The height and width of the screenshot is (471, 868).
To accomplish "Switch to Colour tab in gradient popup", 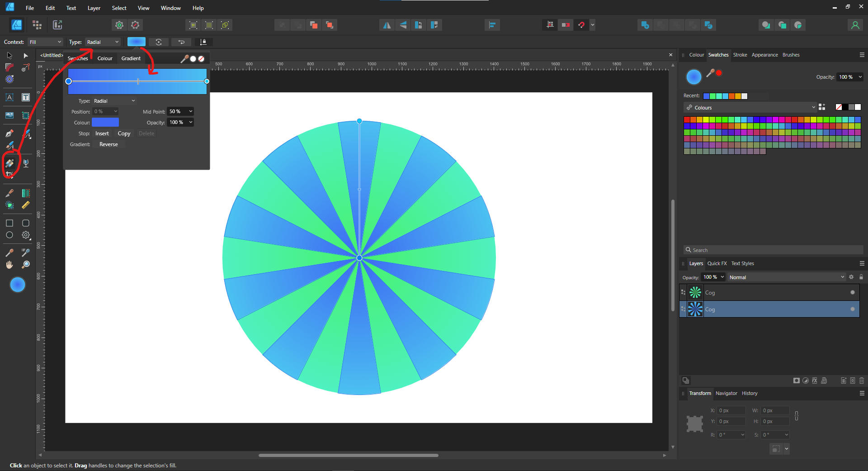I will [105, 58].
